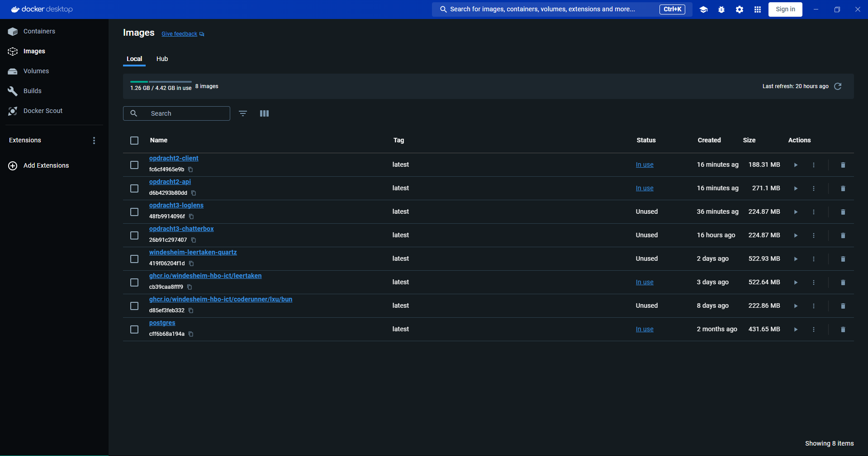Click the global search bar at top
The height and width of the screenshot is (456, 868).
click(x=562, y=9)
